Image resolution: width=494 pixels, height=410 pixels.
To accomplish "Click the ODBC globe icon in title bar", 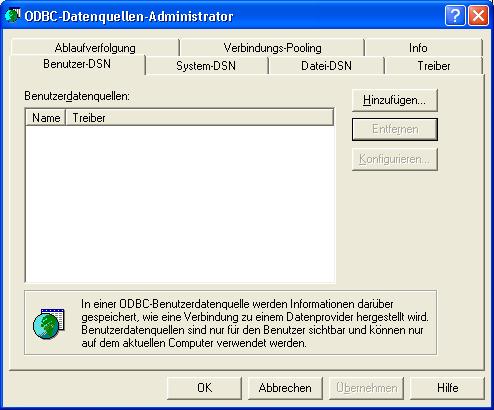I will (x=13, y=15).
